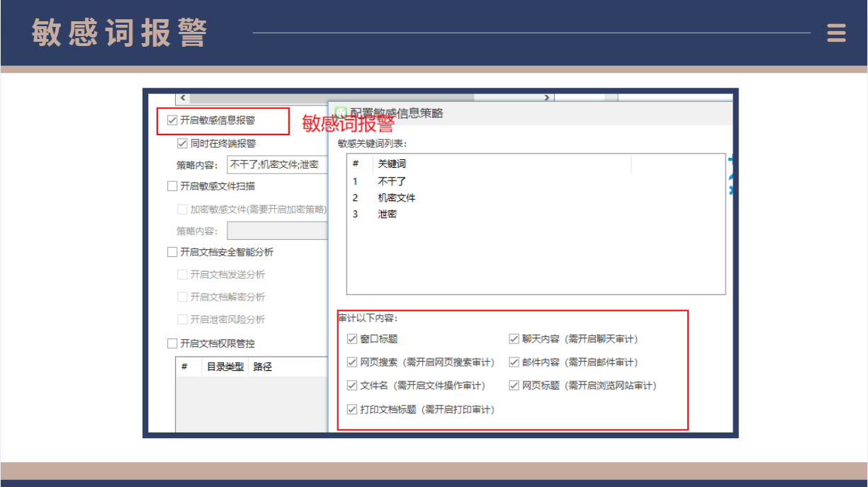This screenshot has height=487, width=868.
Task: Click the green 配置敏感信息策略 dialog icon
Action: click(341, 113)
